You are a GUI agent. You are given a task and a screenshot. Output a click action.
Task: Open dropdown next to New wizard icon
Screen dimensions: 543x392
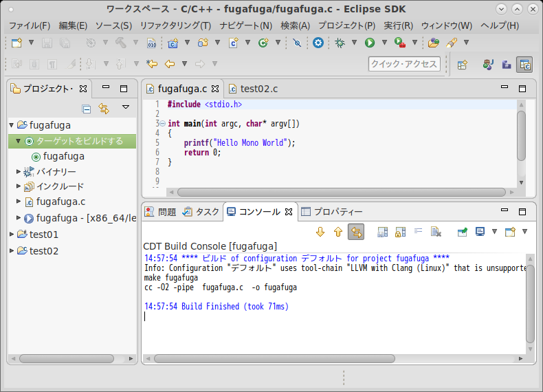[31, 43]
